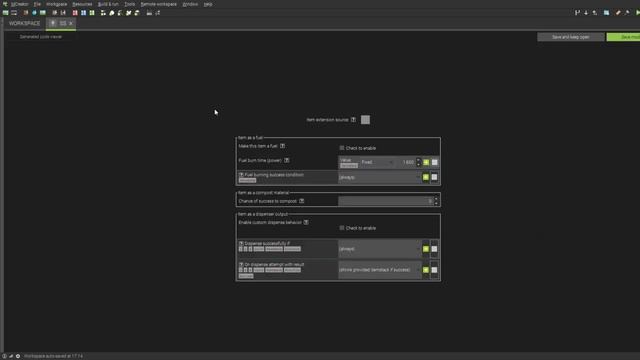Click white procedure button for Dispense successfully if
640x360 pixels.
[x=434, y=249]
